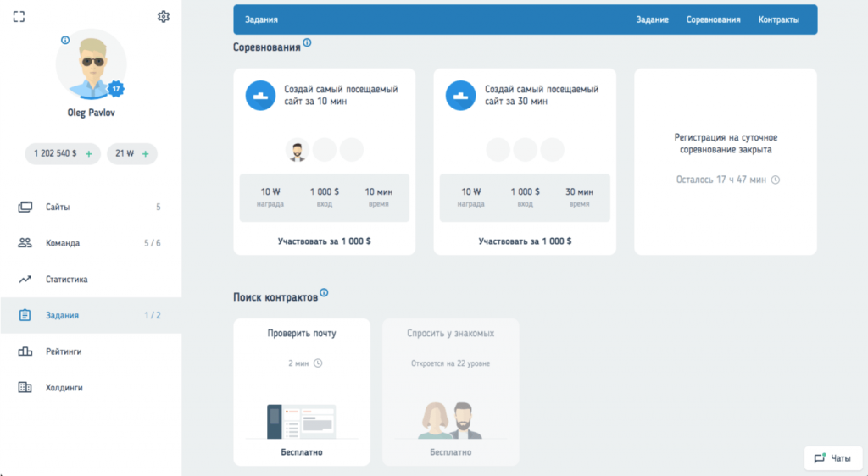868x476 pixels.
Task: Switch to the Контракты tab in header
Action: click(x=778, y=19)
